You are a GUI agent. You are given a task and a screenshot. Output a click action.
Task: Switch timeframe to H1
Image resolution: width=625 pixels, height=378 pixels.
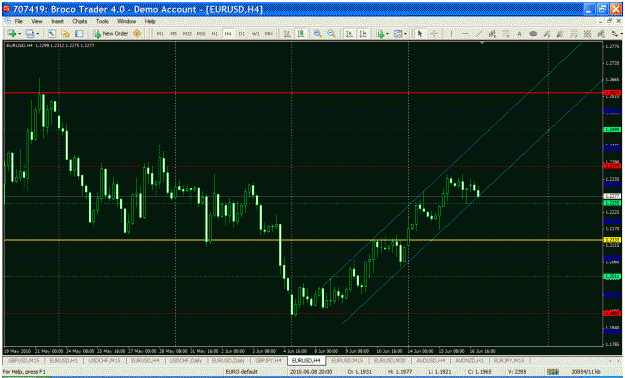click(214, 34)
